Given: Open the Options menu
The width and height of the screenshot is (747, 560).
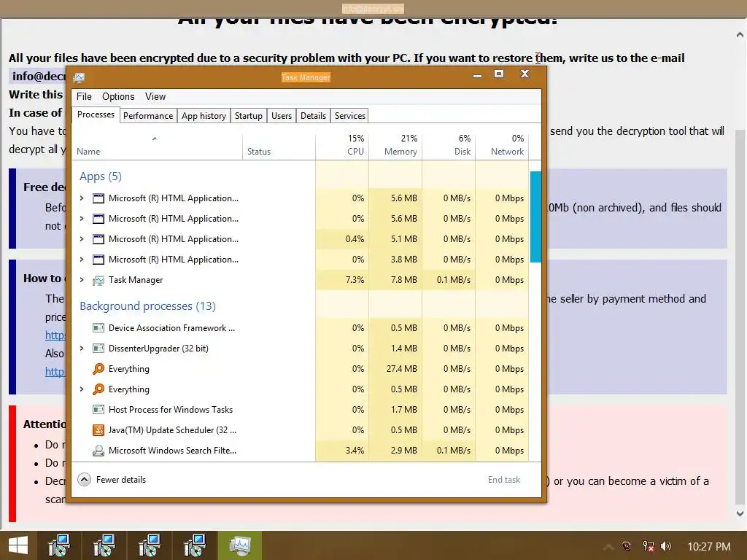Looking at the screenshot, I should [118, 97].
